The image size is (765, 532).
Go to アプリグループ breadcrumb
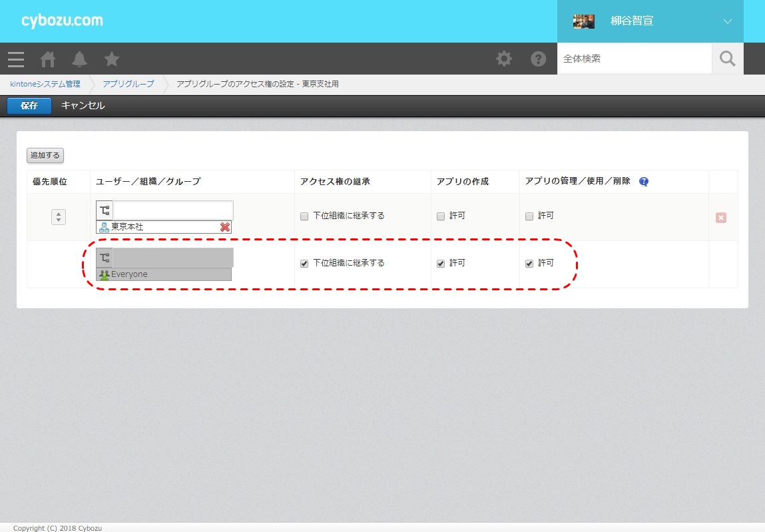pos(128,84)
